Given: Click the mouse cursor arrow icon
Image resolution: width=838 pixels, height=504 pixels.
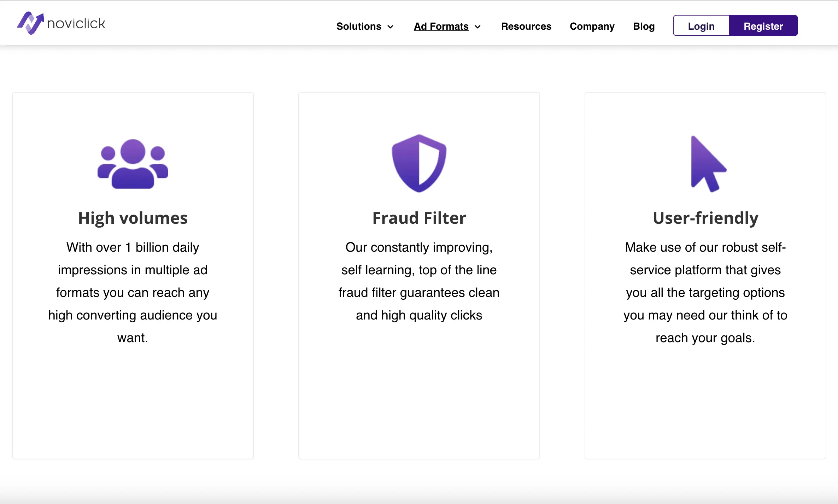Looking at the screenshot, I should pyautogui.click(x=708, y=164).
